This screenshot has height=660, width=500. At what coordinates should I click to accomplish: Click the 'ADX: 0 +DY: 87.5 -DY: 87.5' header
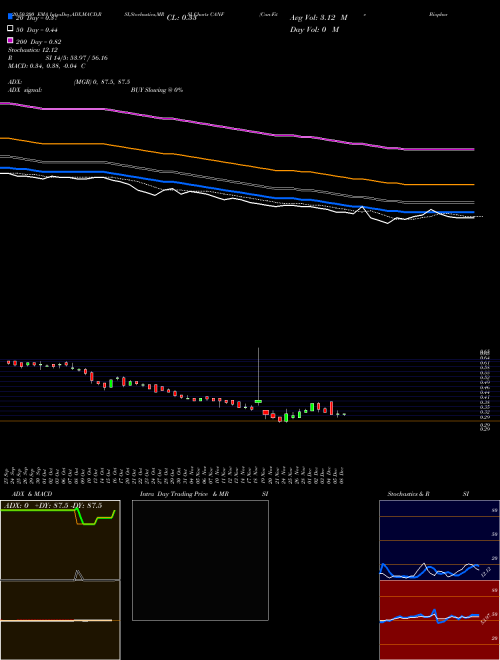53,506
